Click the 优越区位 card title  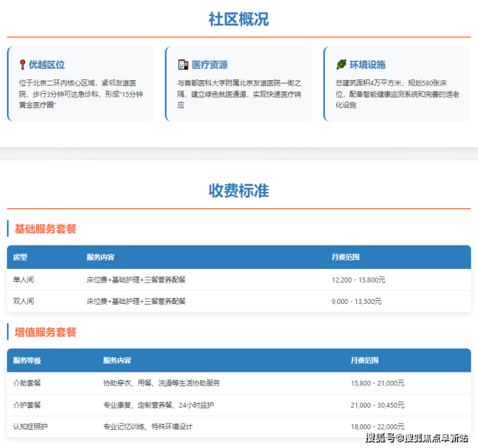pos(47,65)
